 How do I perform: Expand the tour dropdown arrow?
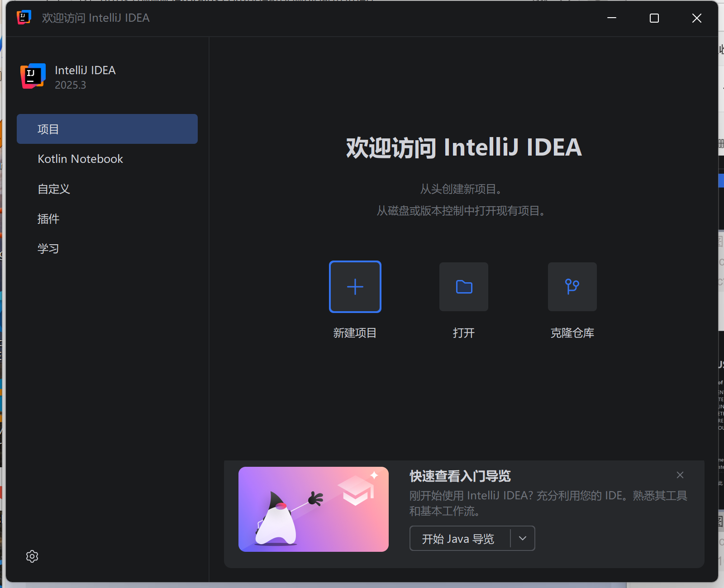click(x=523, y=538)
